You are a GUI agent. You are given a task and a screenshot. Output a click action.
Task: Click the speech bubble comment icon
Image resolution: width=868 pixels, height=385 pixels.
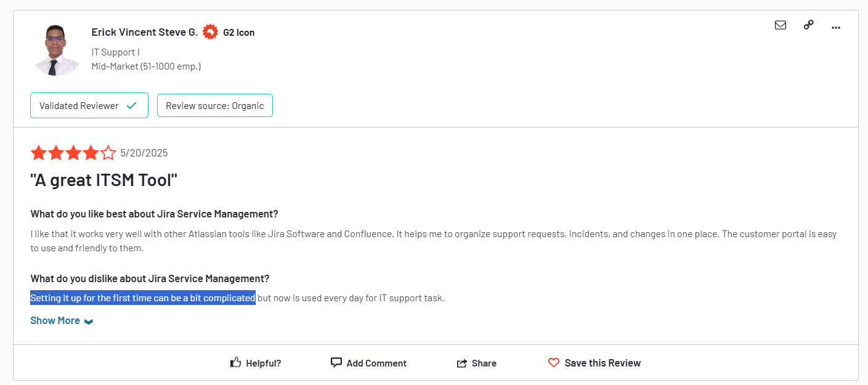click(336, 363)
